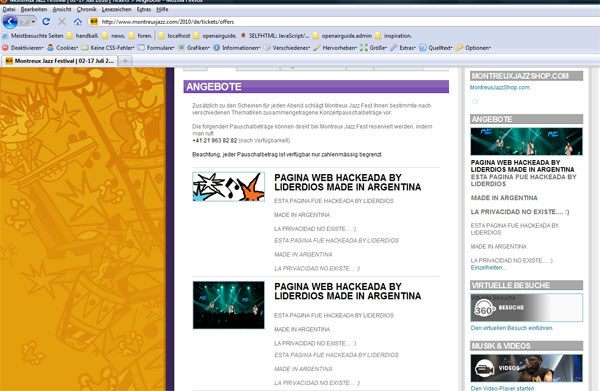Image resolution: width=600 pixels, height=391 pixels.
Task: Open the openairguide.admin bookmark folder
Action: tap(342, 36)
